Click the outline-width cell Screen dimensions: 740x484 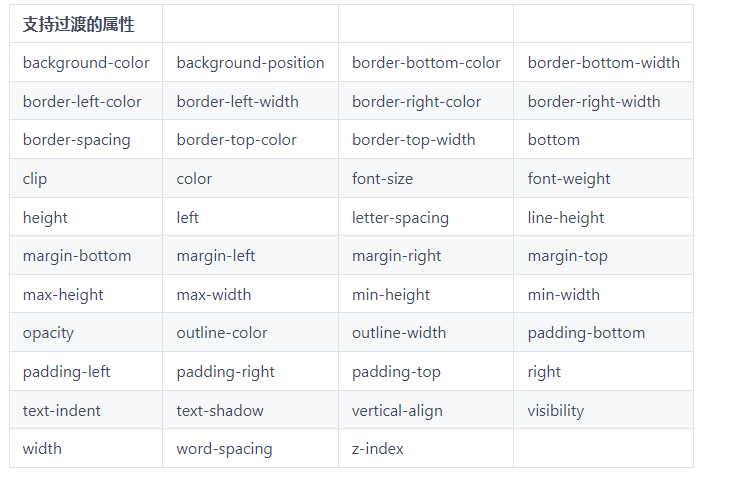coord(399,333)
